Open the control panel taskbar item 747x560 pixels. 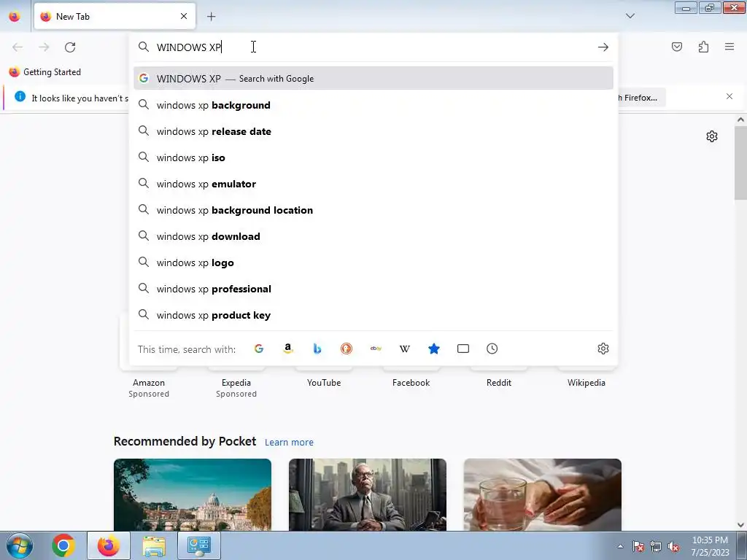198,545
